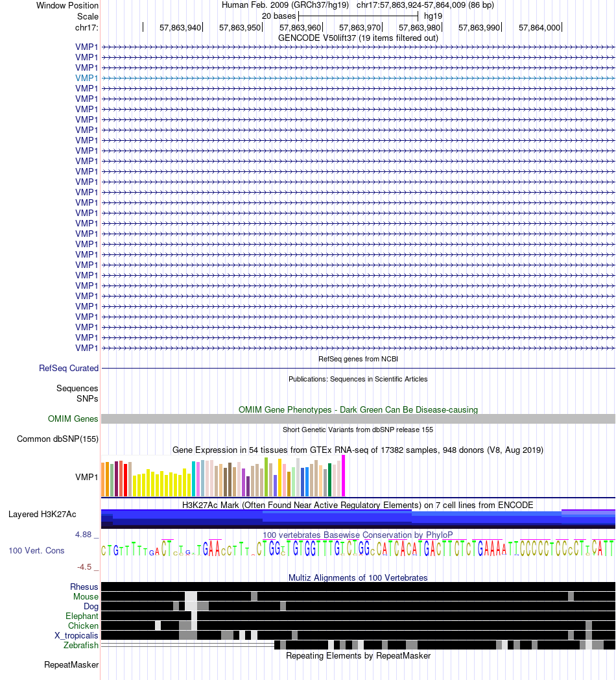Screen dimensions: 616x680
Task: Click the 'Gene Expression in 54 tissues' title
Action: [358, 450]
